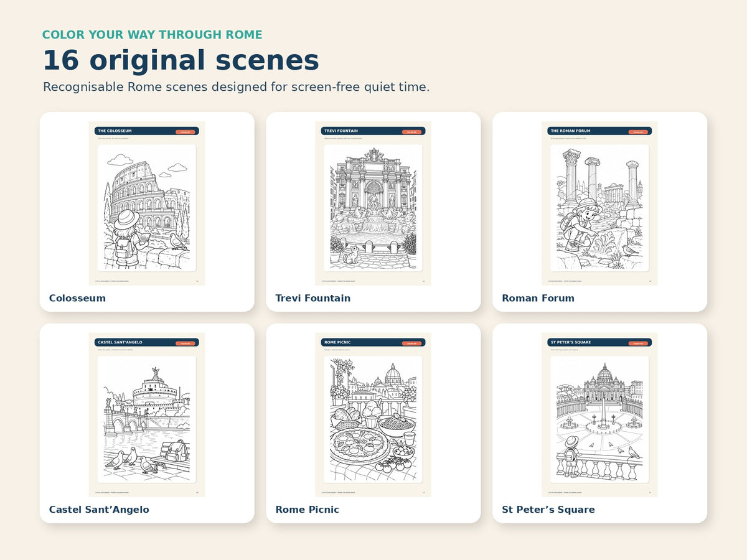
Task: Open the Roman Forum coloring page thumbnail
Action: click(600, 203)
